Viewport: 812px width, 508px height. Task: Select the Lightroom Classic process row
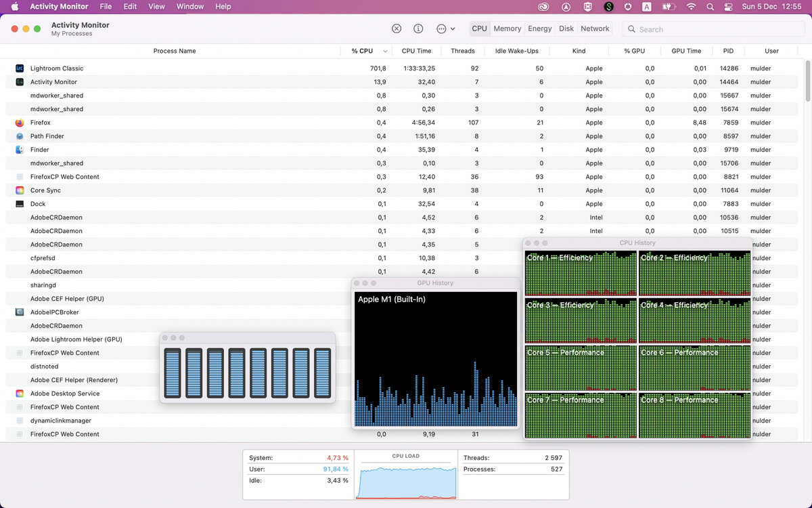(x=403, y=68)
